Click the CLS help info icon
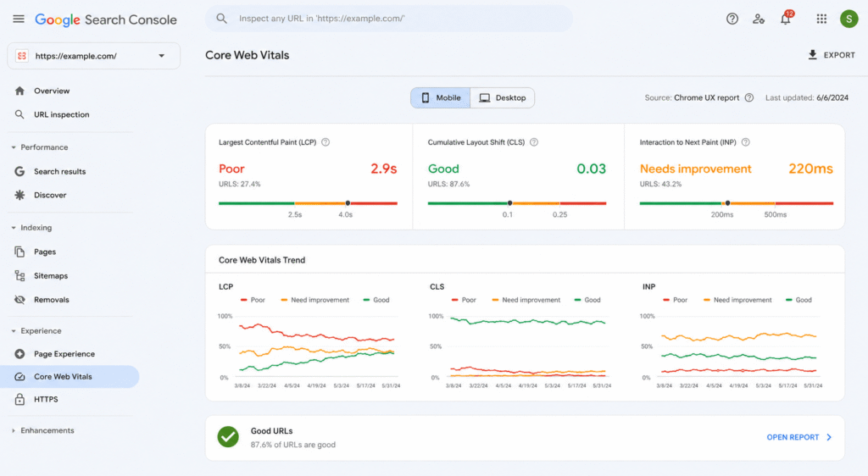868x476 pixels. coord(534,142)
